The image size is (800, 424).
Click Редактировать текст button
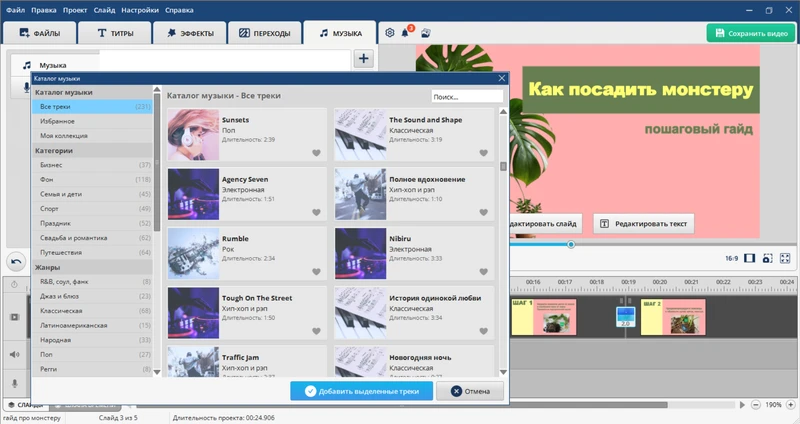point(643,223)
